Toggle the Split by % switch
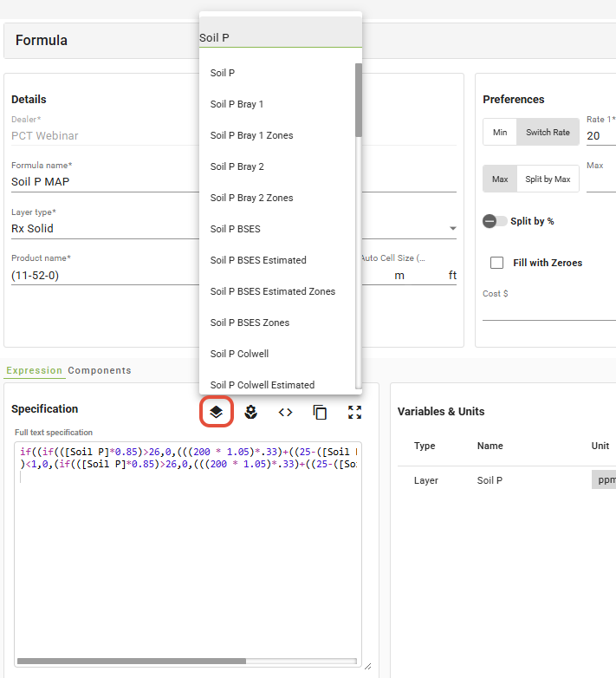Image resolution: width=616 pixels, height=678 pixels. coord(495,221)
